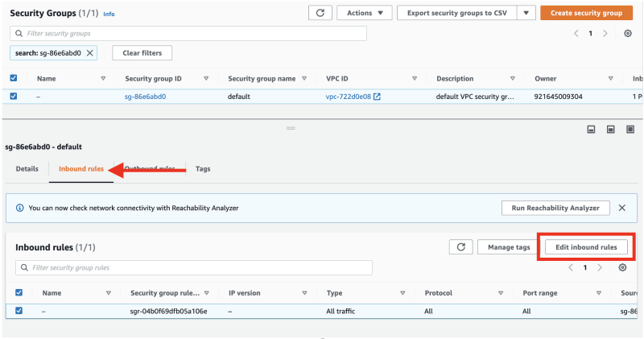Click Run Reachability Analyzer button
This screenshot has width=644, height=339.
pyautogui.click(x=555, y=208)
